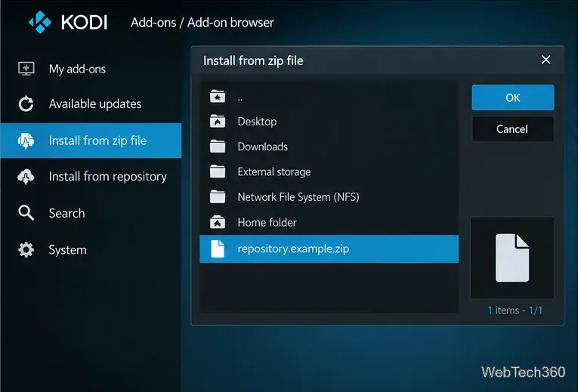Open Network File System (NFS) entry
The width and height of the screenshot is (578, 392).
[329, 196]
